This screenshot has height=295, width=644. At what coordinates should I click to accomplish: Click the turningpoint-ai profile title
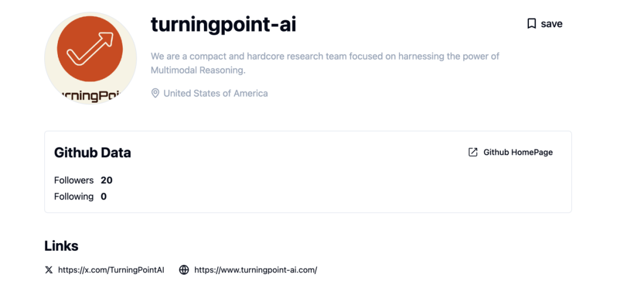223,24
